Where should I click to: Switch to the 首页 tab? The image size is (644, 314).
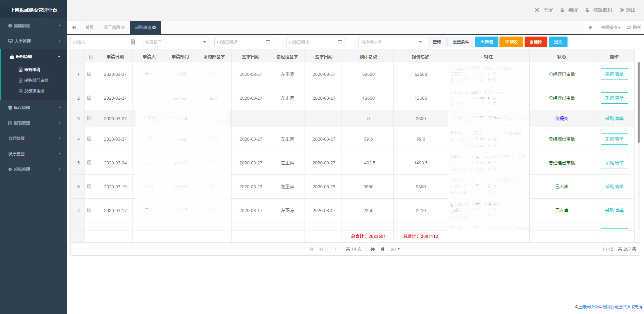tap(89, 28)
